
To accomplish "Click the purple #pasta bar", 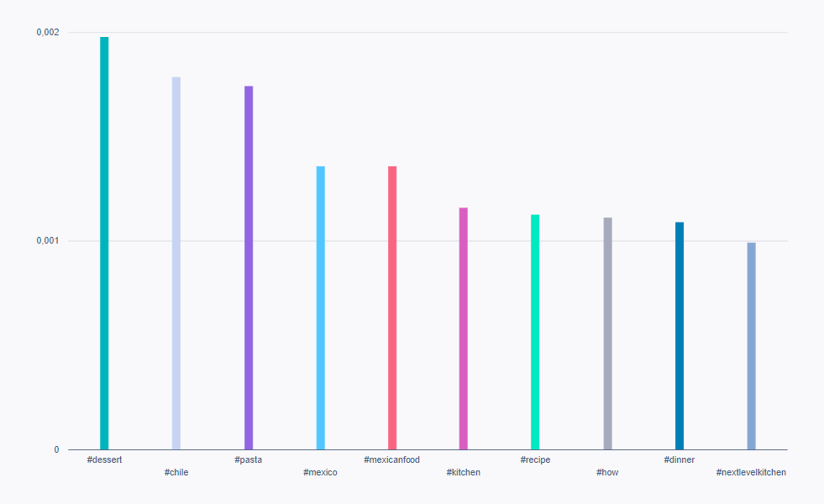I will (x=249, y=268).
